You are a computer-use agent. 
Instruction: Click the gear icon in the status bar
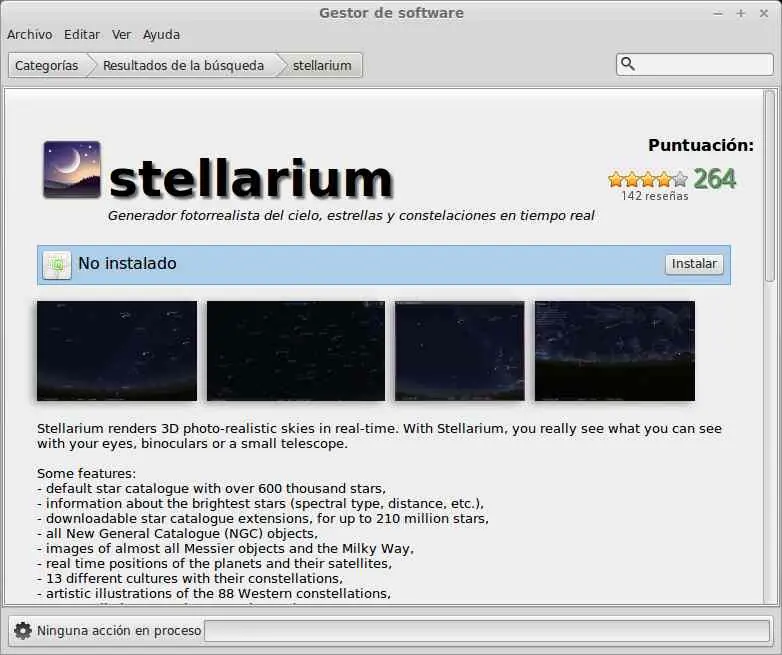pos(22,631)
